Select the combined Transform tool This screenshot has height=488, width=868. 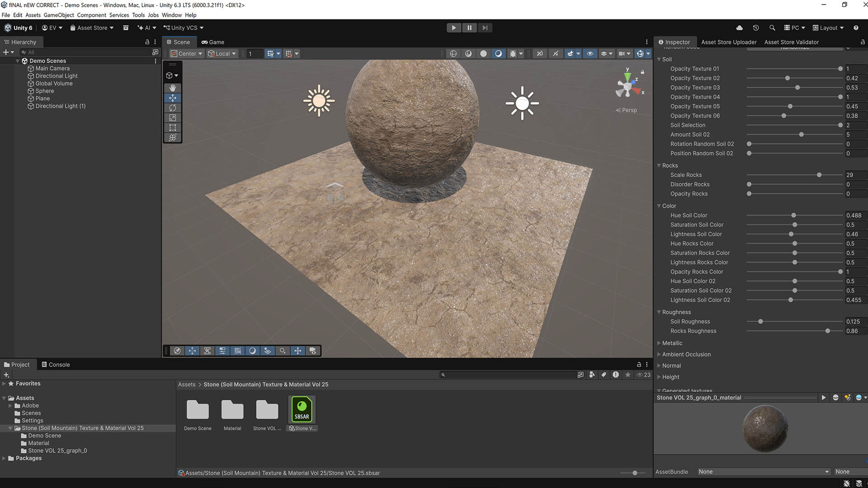click(x=172, y=137)
